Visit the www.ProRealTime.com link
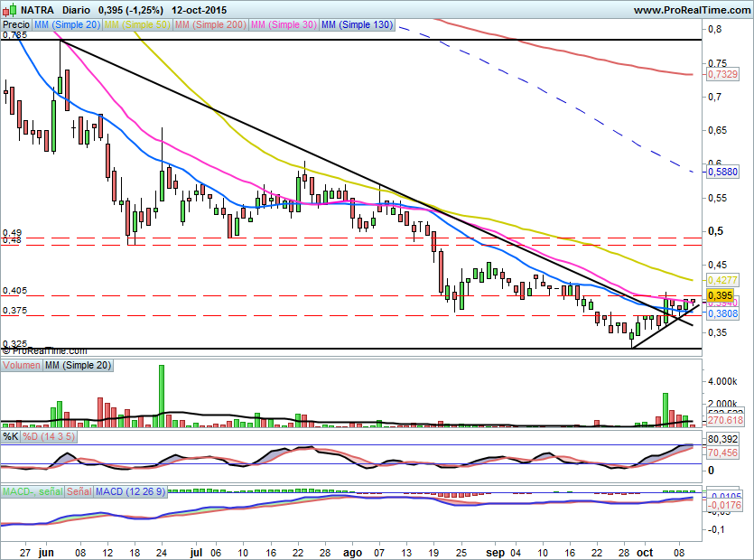754x560 pixels. (692, 10)
